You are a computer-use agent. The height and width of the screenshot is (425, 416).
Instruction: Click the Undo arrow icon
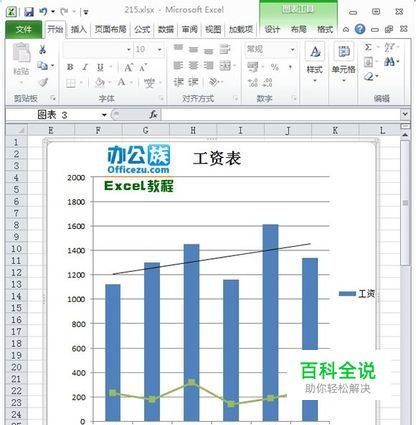43,12
